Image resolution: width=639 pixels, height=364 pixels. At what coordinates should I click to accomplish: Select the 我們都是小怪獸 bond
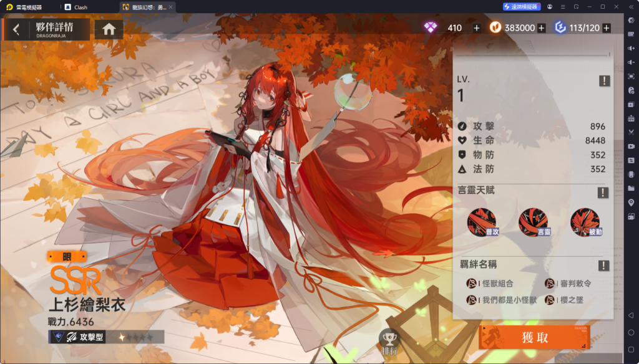pyautogui.click(x=502, y=300)
